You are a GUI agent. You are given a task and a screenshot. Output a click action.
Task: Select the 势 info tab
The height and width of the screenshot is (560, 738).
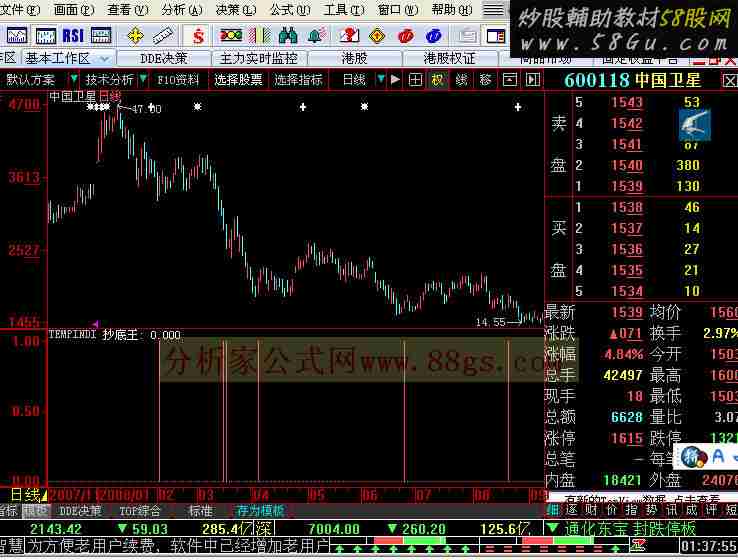point(652,510)
